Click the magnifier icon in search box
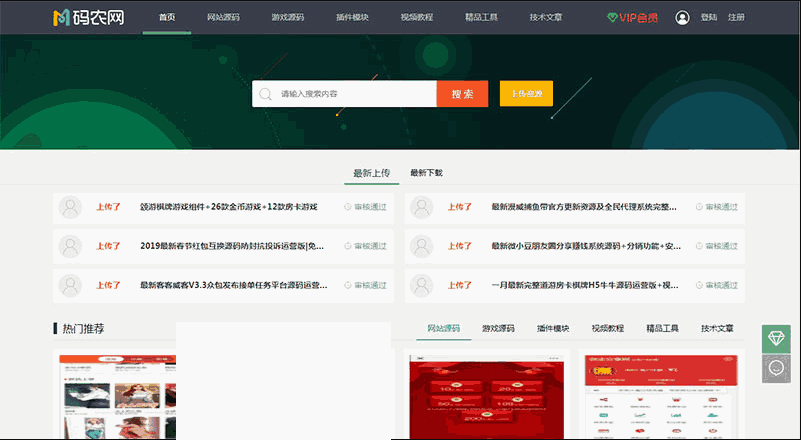Image resolution: width=801 pixels, height=440 pixels. [266, 94]
